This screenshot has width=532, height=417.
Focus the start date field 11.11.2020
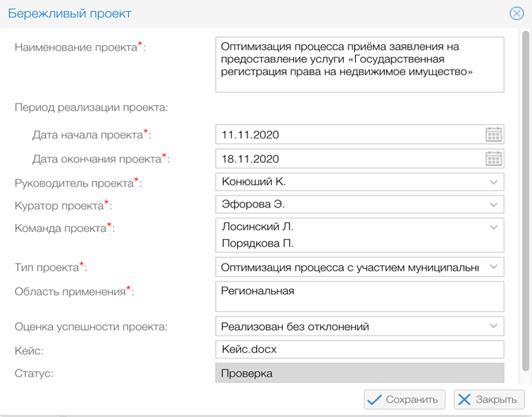tap(348, 135)
